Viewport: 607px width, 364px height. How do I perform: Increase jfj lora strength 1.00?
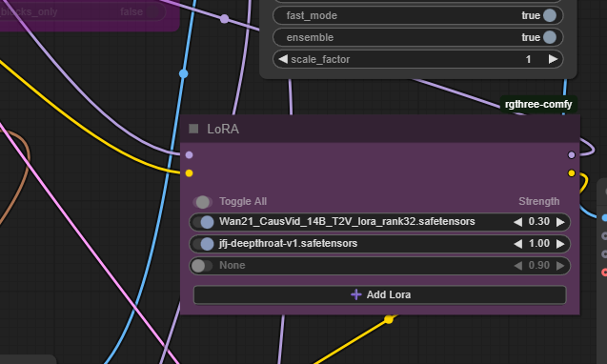[560, 244]
